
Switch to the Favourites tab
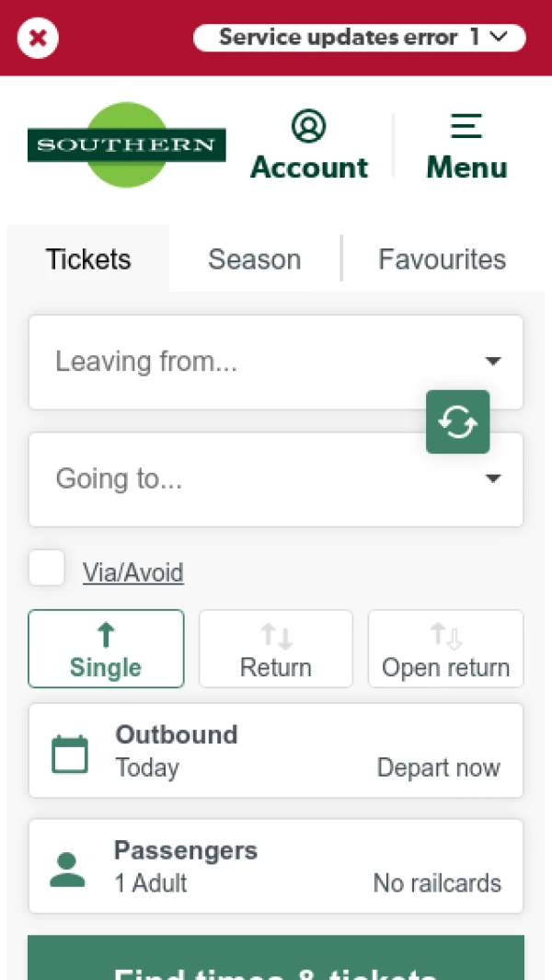point(442,259)
